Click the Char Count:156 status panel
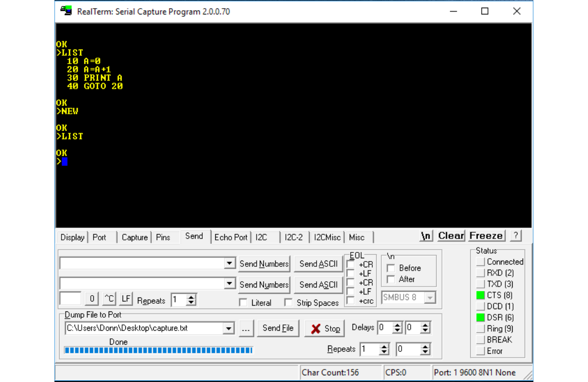The width and height of the screenshot is (588, 382). click(x=341, y=372)
